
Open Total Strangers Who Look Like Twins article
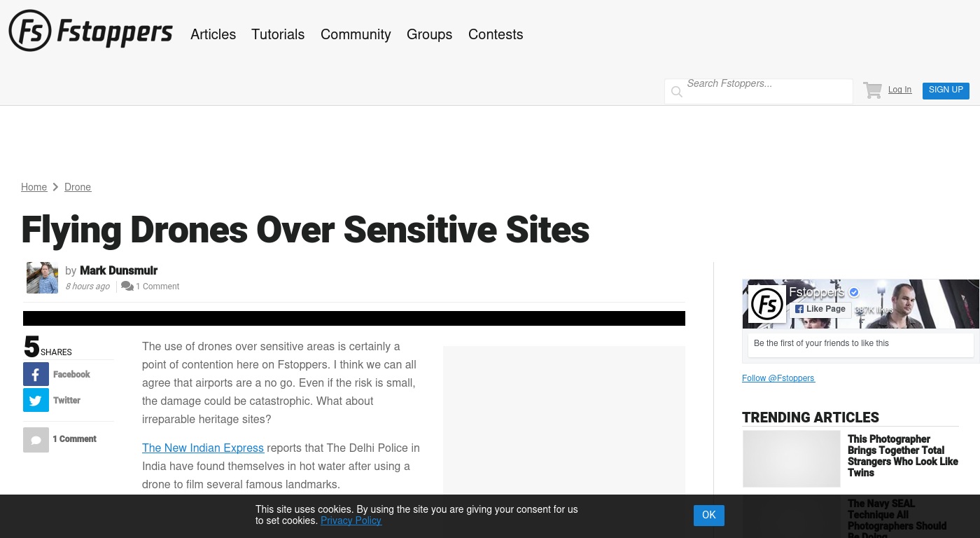tap(903, 456)
